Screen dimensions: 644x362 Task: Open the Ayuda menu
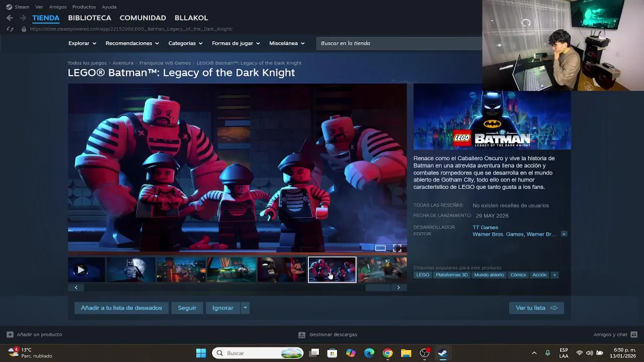[109, 7]
